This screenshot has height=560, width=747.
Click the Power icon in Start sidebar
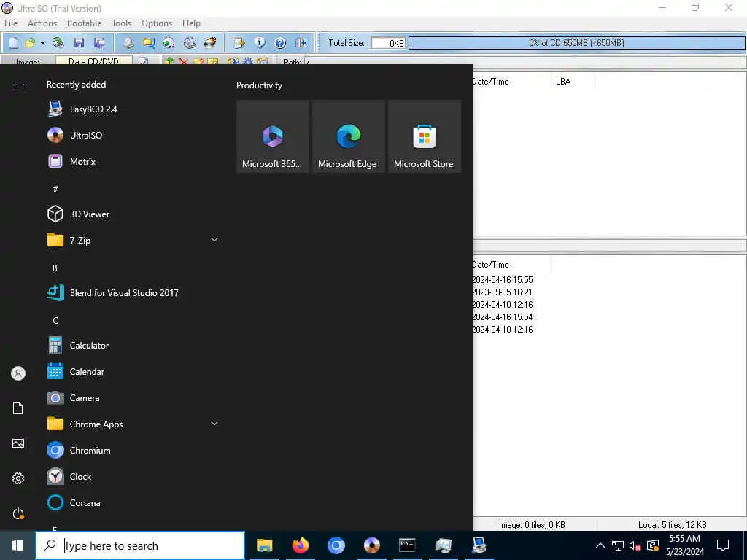[x=18, y=513]
